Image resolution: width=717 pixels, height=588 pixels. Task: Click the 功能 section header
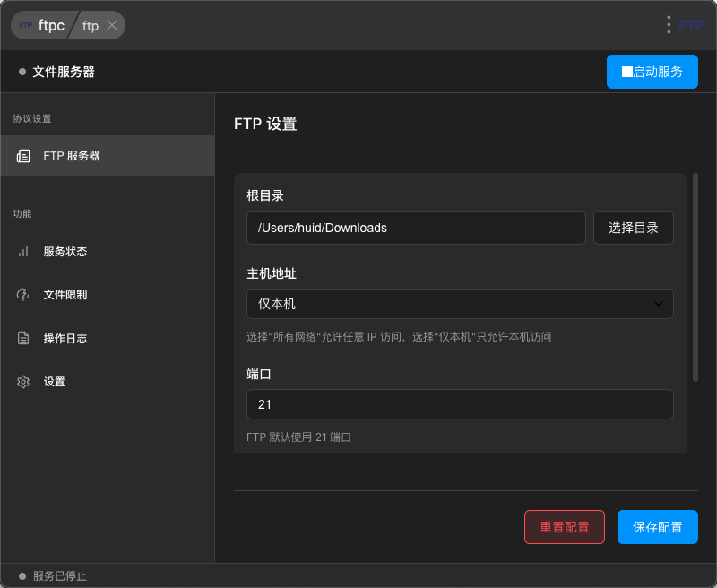coord(22,213)
